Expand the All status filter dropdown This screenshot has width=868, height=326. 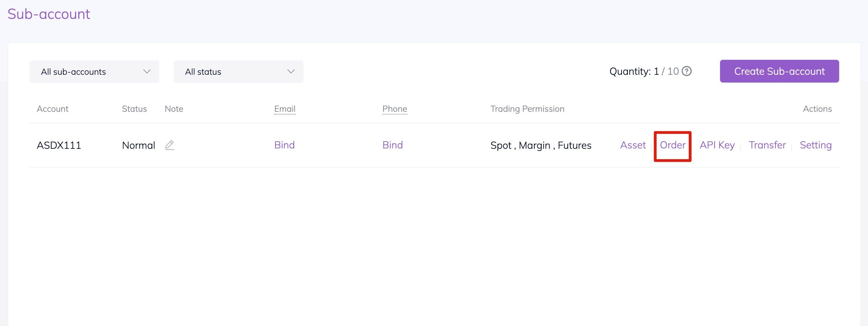(x=238, y=72)
